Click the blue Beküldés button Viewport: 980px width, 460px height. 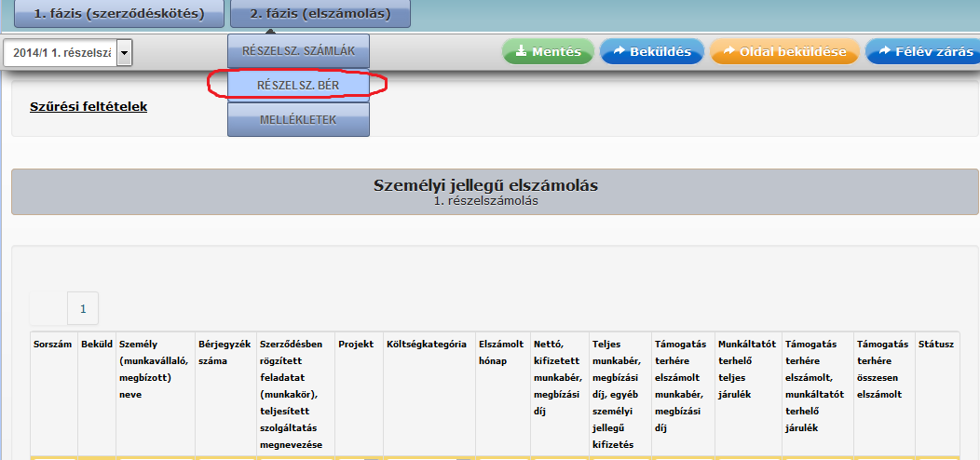tap(652, 52)
